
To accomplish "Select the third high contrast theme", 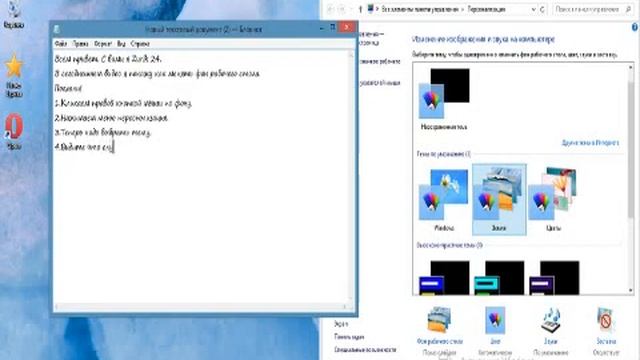I will click(x=554, y=278).
